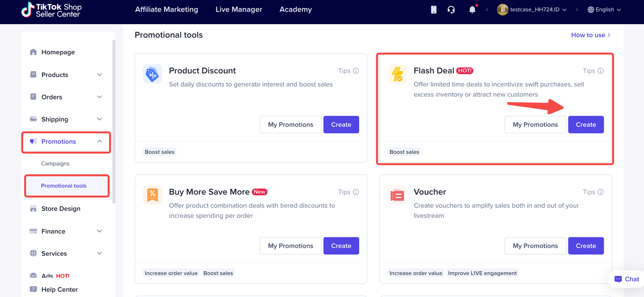Open the testcase_HH724.ID account dropdown arrow

click(565, 10)
